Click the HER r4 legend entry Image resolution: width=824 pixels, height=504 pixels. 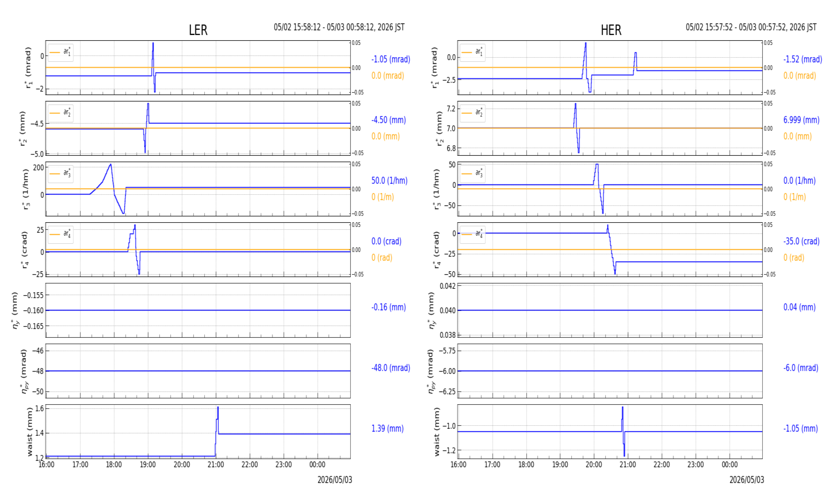[473, 235]
